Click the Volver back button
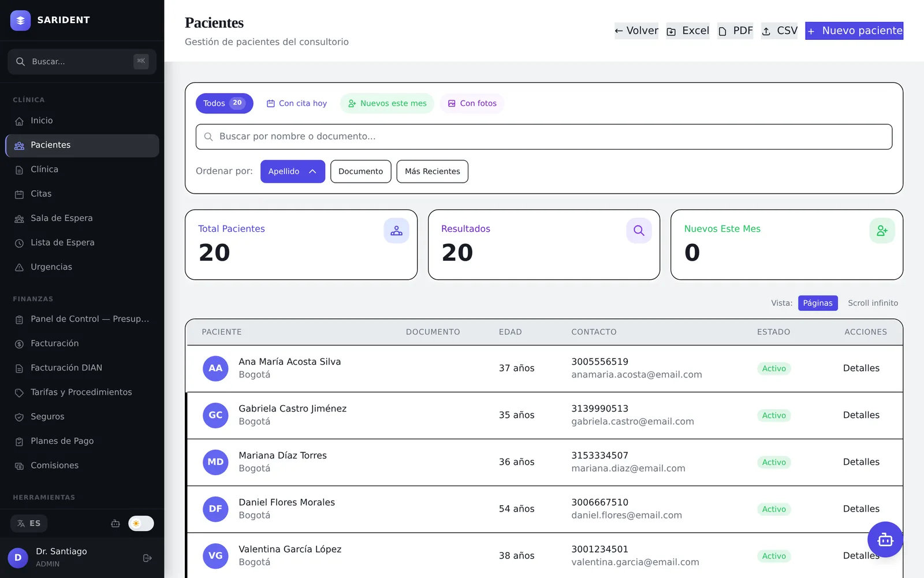This screenshot has width=924, height=578. [x=636, y=31]
